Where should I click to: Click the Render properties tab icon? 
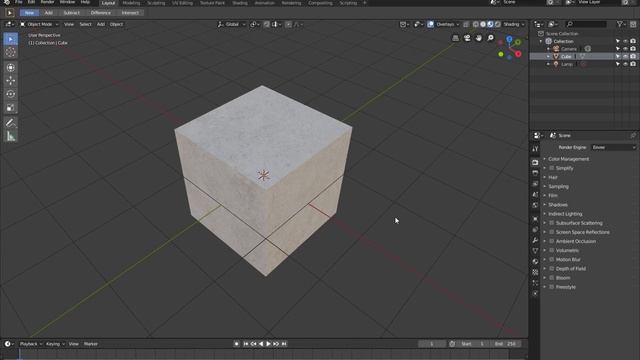pyautogui.click(x=535, y=162)
